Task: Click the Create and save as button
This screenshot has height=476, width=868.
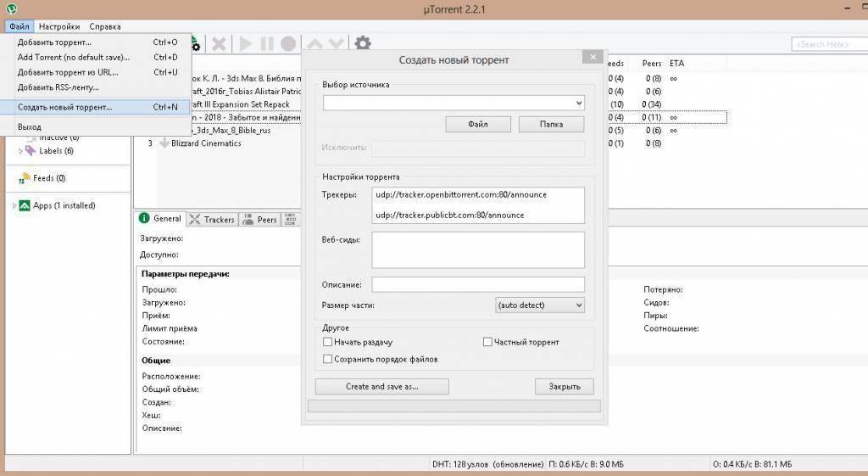Action: coord(381,386)
